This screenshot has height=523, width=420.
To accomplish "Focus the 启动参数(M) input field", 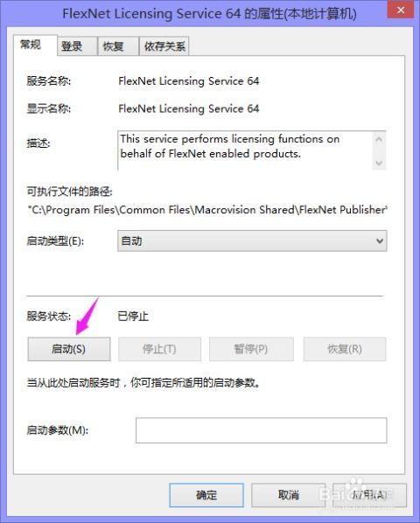I will (x=262, y=430).
